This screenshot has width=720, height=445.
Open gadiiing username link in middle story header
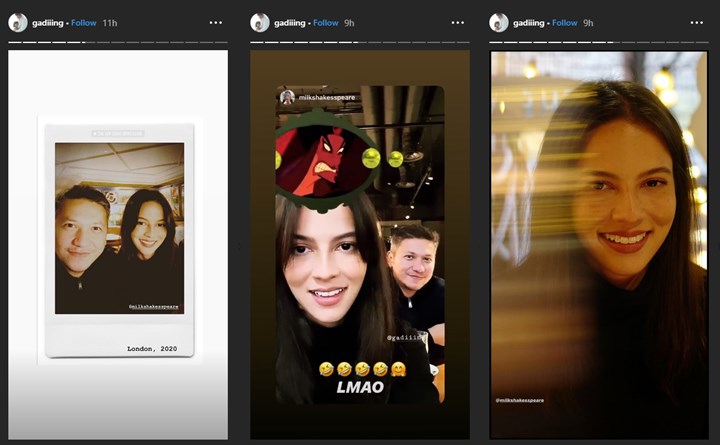[290, 22]
